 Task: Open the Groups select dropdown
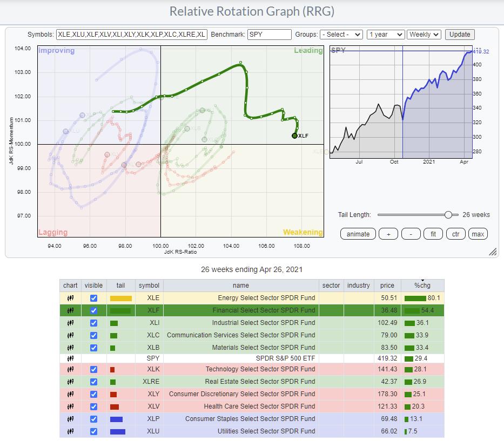pyautogui.click(x=341, y=35)
